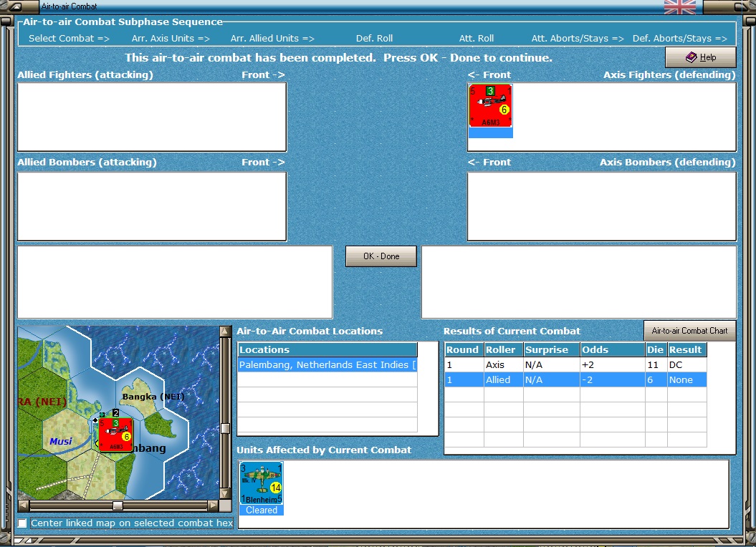The image size is (756, 547).
Task: Select Palembang, Netherlands East Indies location
Action: coord(327,365)
